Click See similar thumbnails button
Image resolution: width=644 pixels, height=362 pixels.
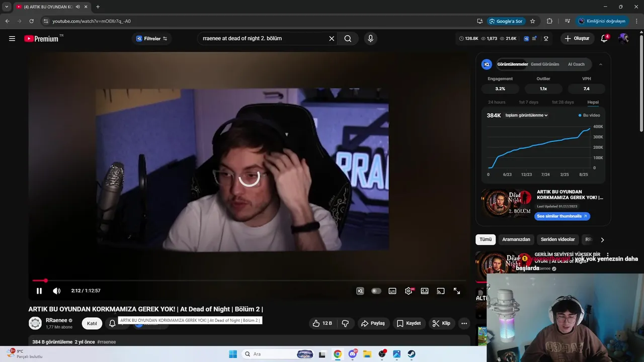(x=562, y=216)
